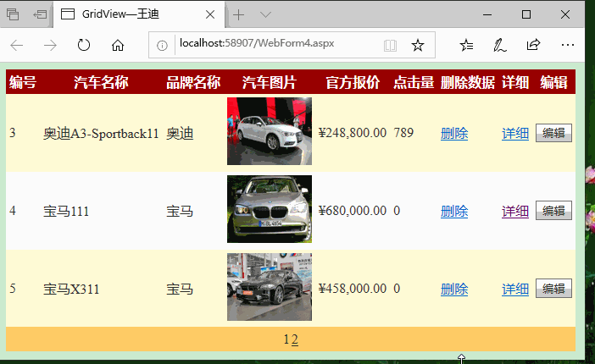Click the white Audi car image

[x=270, y=131]
